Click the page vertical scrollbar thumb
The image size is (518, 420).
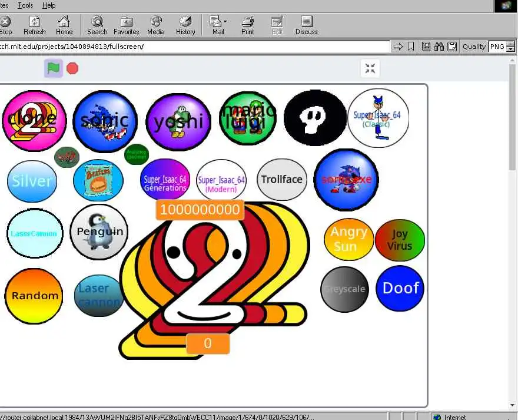coord(512,117)
